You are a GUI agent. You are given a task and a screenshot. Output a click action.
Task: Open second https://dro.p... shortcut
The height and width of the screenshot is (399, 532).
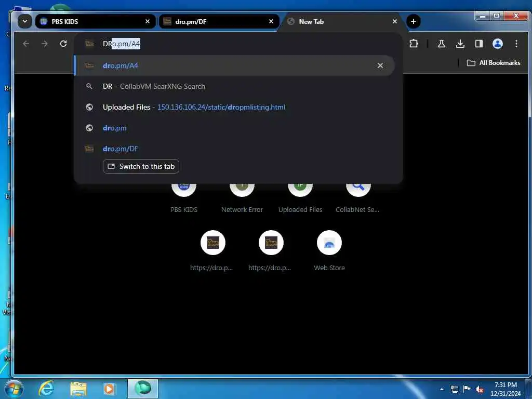tap(271, 250)
